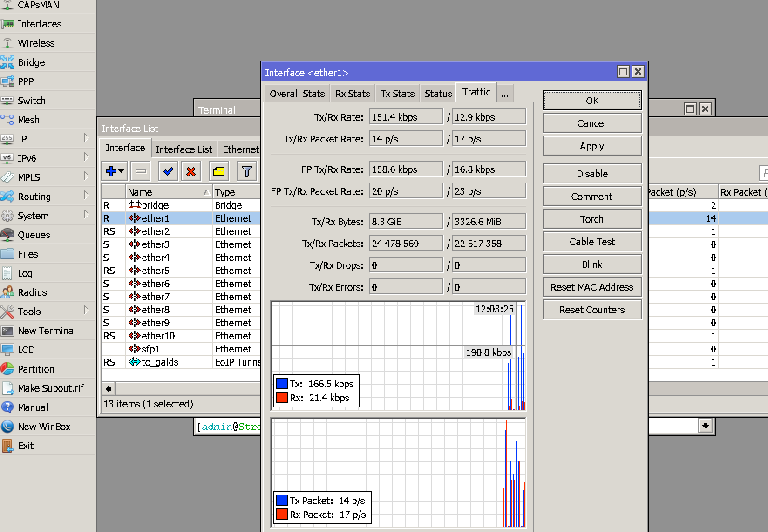
Task: Expand the System submenu arrow
Action: [x=86, y=215]
